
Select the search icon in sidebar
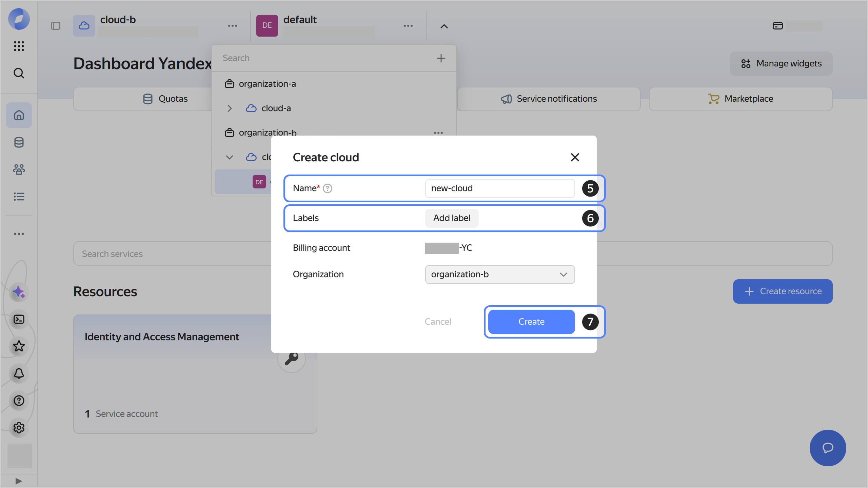[19, 73]
